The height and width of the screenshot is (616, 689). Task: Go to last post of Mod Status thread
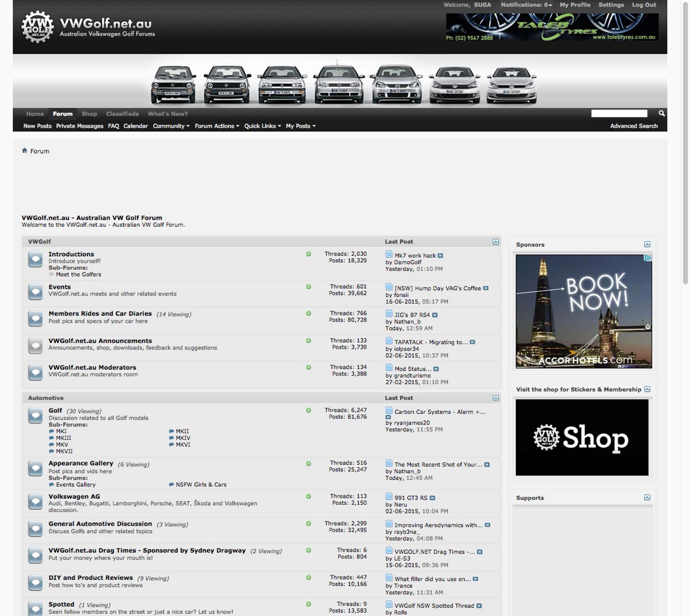coord(436,369)
